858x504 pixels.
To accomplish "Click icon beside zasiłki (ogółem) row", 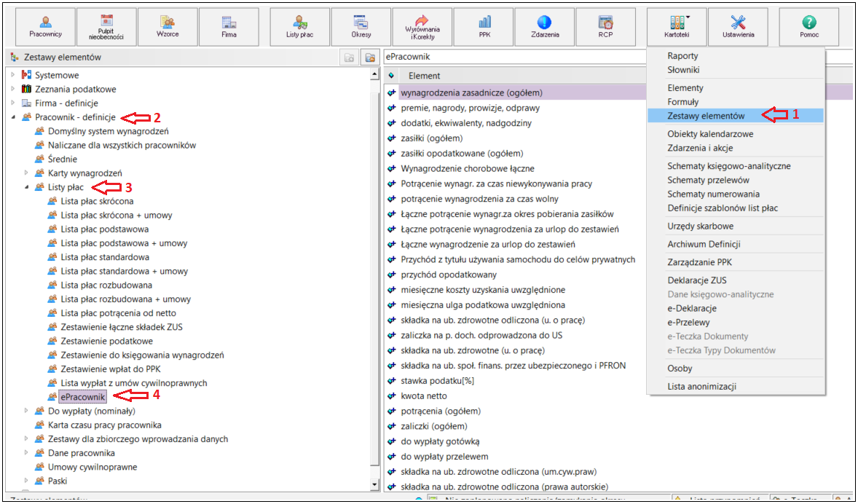I will 391,138.
